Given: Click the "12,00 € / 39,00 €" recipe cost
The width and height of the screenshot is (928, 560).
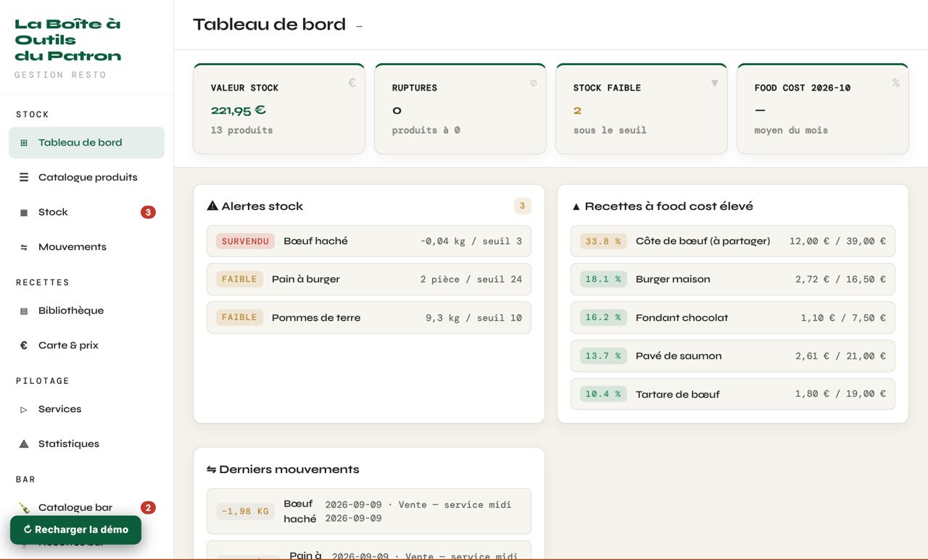Looking at the screenshot, I should pyautogui.click(x=837, y=241).
